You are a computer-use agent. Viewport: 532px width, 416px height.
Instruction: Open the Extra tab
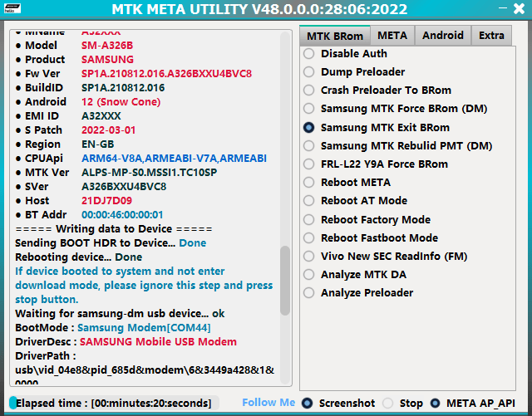click(491, 36)
